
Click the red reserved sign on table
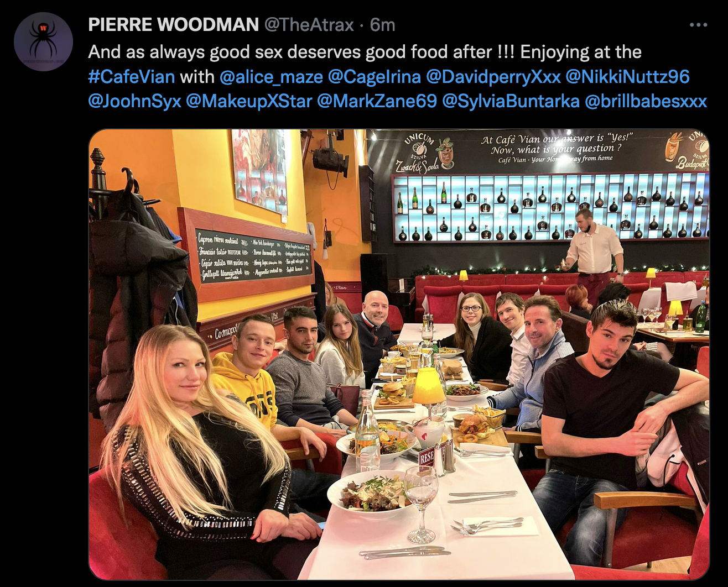tap(427, 456)
